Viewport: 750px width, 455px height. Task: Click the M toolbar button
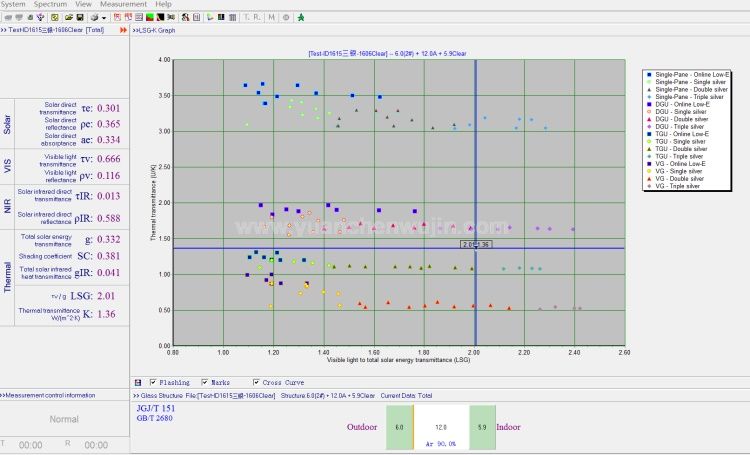272,17
